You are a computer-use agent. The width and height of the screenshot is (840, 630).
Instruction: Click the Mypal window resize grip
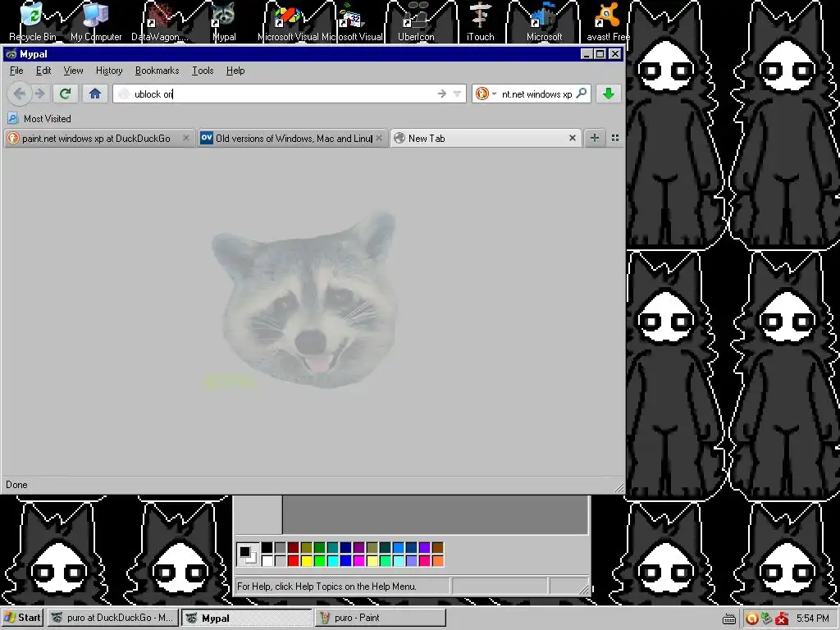click(619, 486)
